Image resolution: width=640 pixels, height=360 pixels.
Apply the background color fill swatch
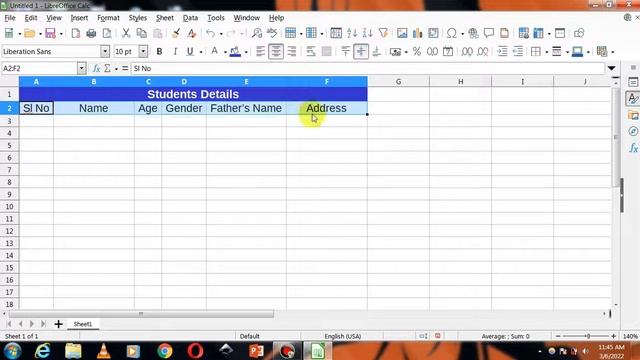(235, 51)
